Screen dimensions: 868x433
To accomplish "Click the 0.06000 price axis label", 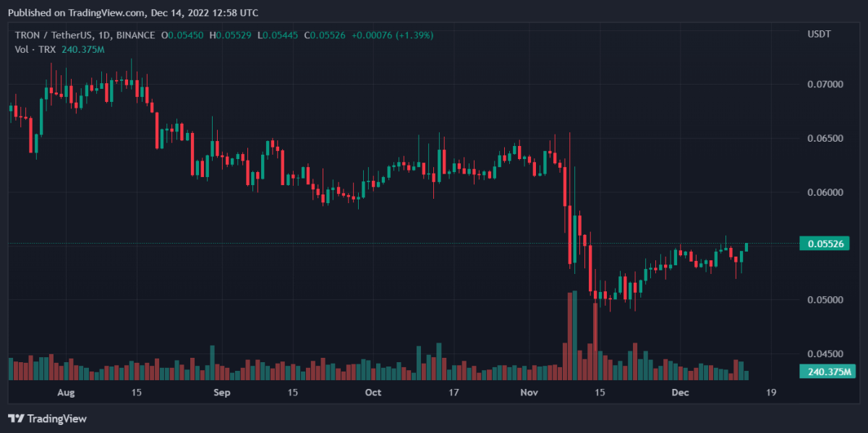I will point(824,192).
